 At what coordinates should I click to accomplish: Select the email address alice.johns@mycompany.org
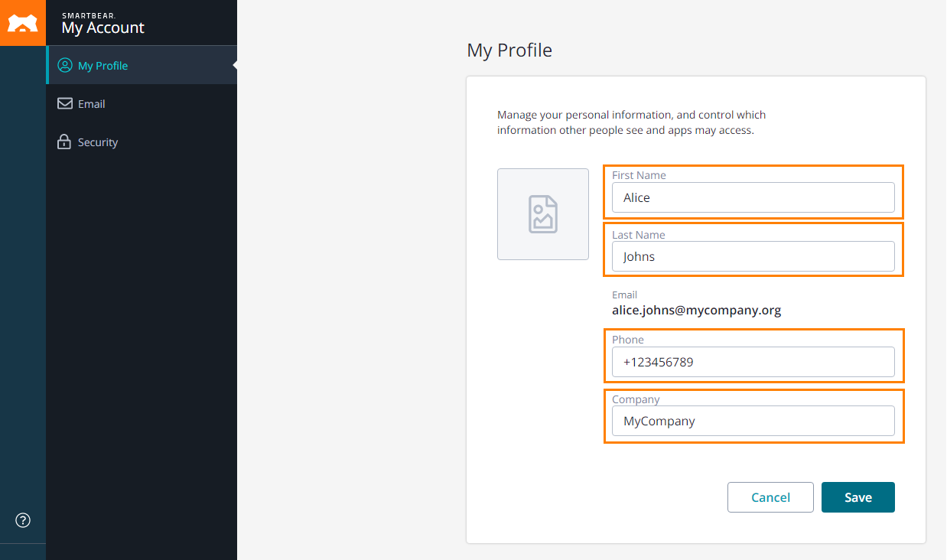696,310
